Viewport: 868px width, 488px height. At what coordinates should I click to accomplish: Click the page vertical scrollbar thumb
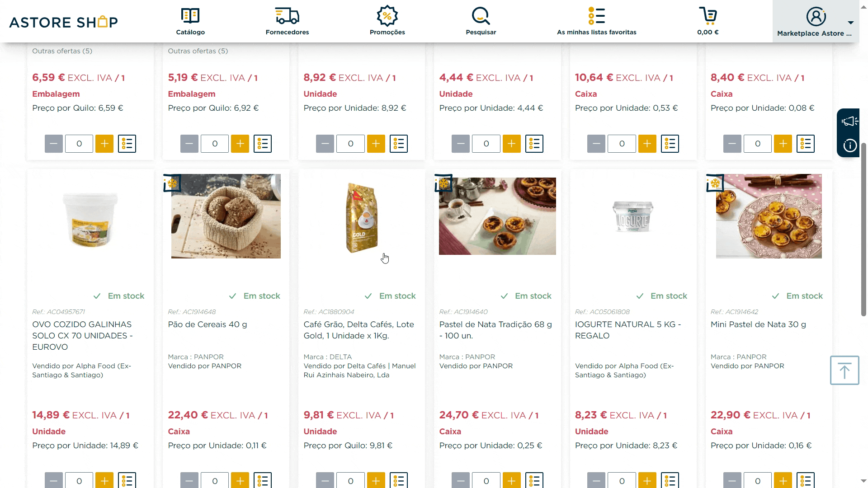(863, 230)
